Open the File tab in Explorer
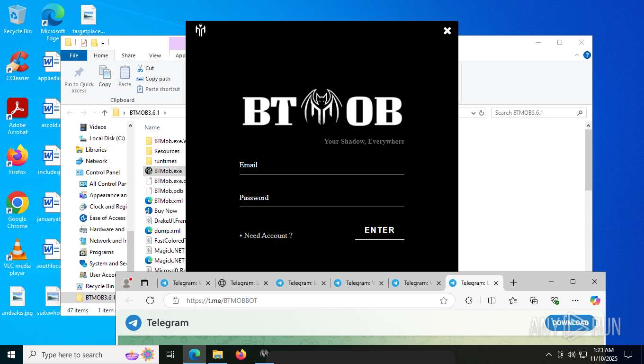This screenshot has height=364, width=644. [74, 55]
